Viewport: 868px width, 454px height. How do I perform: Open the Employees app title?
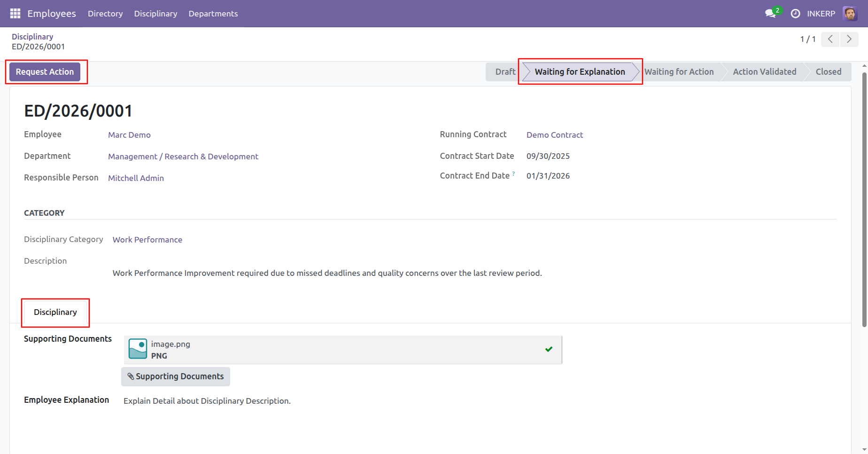(52, 14)
